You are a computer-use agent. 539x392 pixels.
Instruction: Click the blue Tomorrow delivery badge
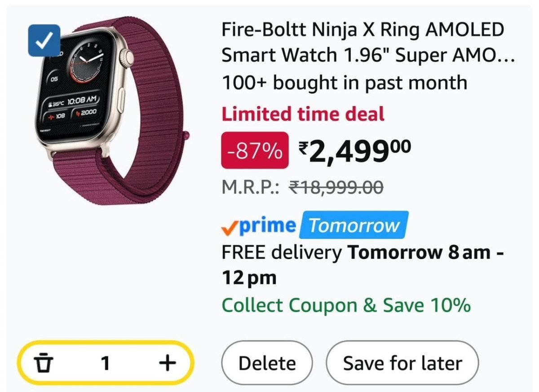click(353, 225)
